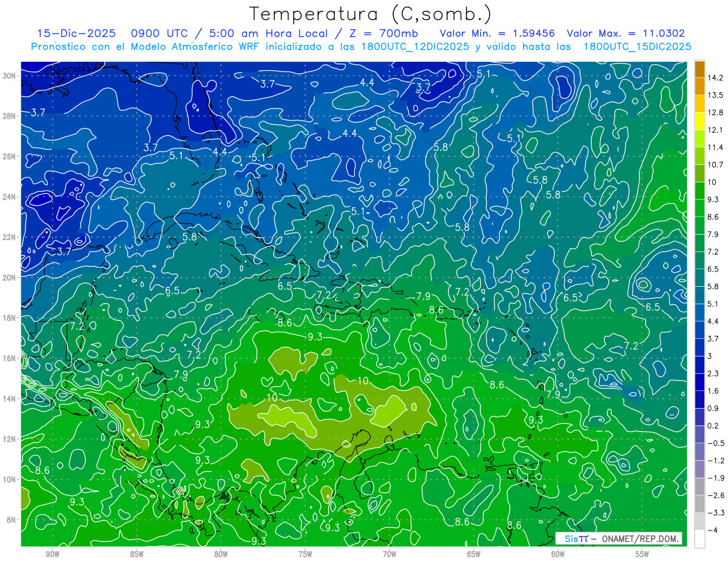This screenshot has height=562, width=728.
Task: Click the '20N' latitude axis label
Action: 10,277
